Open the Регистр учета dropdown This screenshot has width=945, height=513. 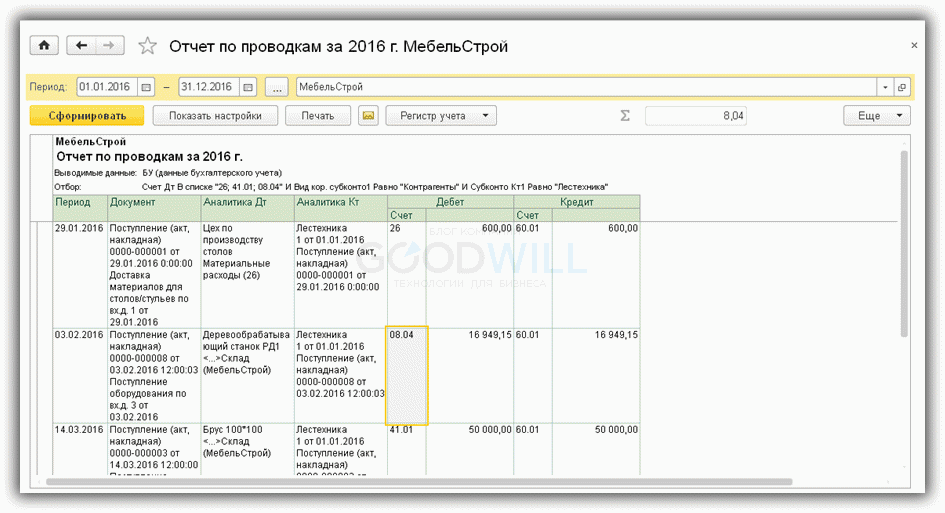[x=440, y=116]
